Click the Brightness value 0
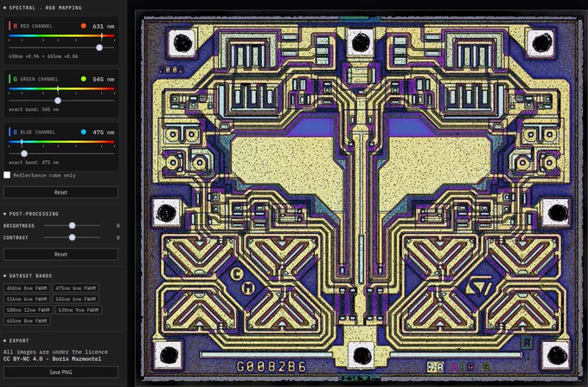 118,226
